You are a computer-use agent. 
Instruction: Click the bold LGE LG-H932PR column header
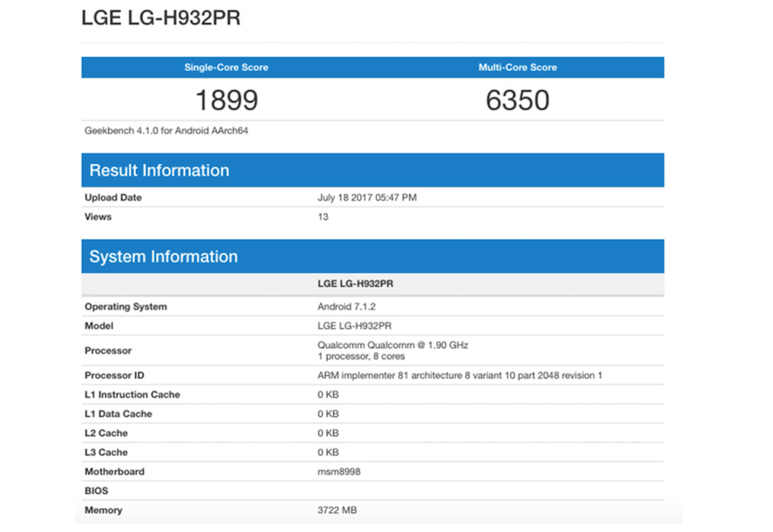[x=355, y=284]
